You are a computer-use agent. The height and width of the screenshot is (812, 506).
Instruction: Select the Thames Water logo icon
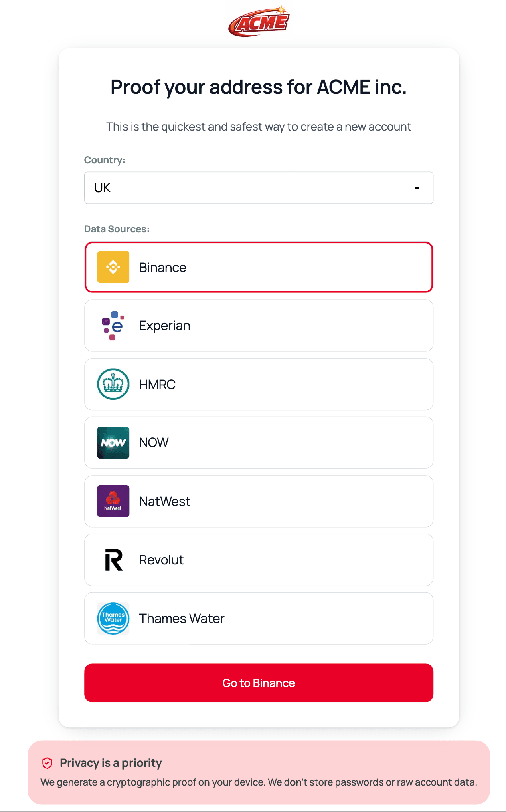113,618
